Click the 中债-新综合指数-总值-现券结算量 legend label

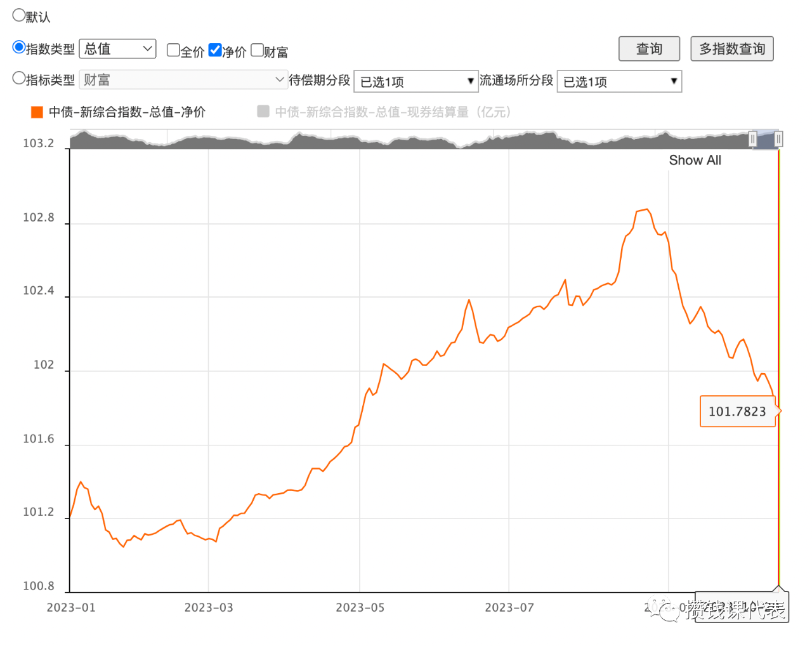(x=393, y=112)
